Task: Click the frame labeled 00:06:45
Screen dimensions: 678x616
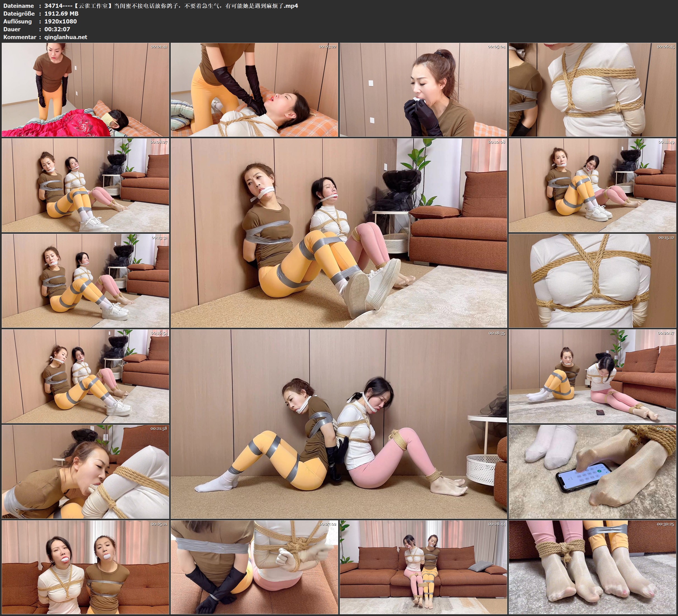Action: [x=592, y=90]
